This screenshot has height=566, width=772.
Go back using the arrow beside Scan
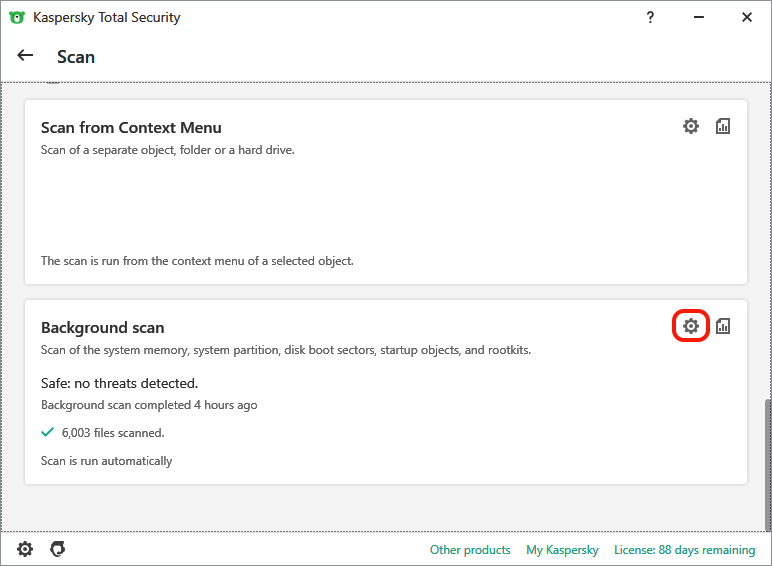point(26,56)
